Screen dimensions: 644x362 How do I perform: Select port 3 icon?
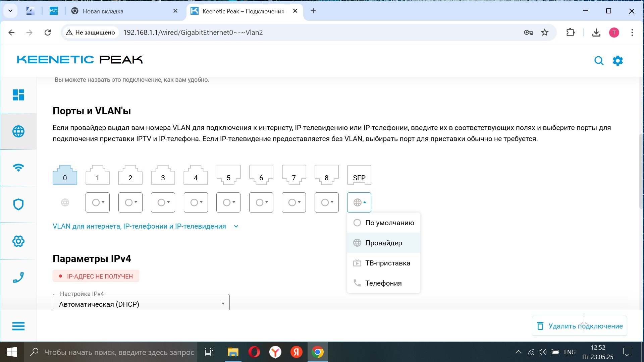pyautogui.click(x=163, y=175)
